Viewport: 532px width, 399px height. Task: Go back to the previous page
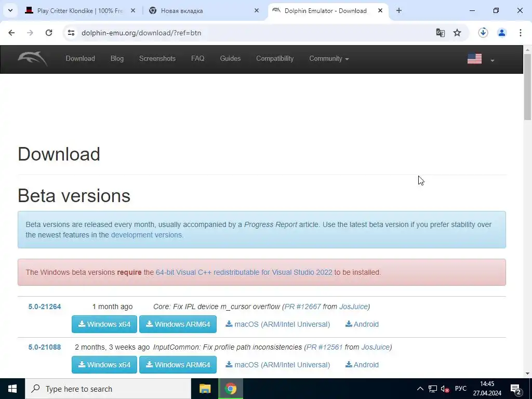11,33
